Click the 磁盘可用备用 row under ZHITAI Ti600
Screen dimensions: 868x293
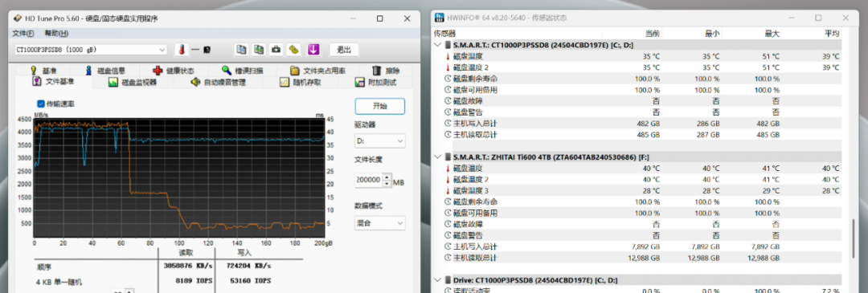point(637,213)
